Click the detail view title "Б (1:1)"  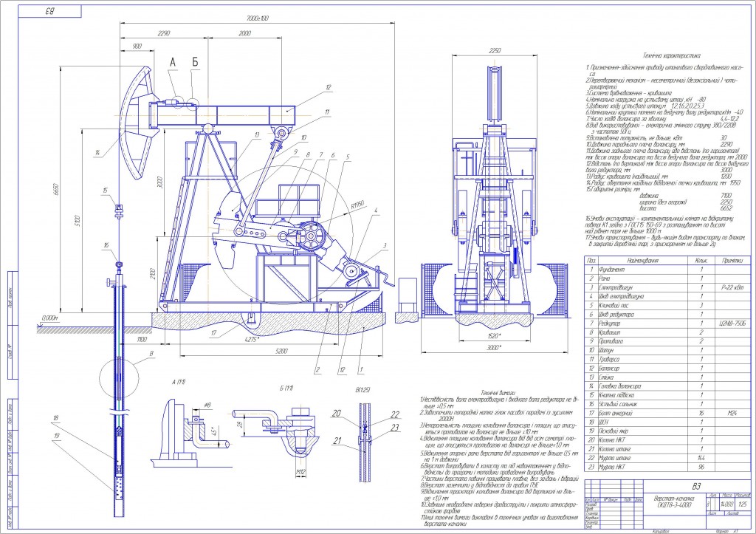pos(286,388)
